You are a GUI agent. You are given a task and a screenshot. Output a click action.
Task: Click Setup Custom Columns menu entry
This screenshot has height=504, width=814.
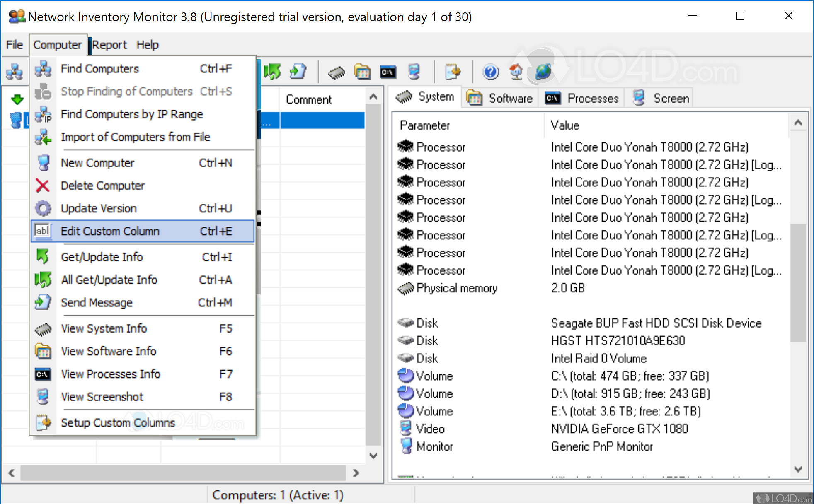118,422
